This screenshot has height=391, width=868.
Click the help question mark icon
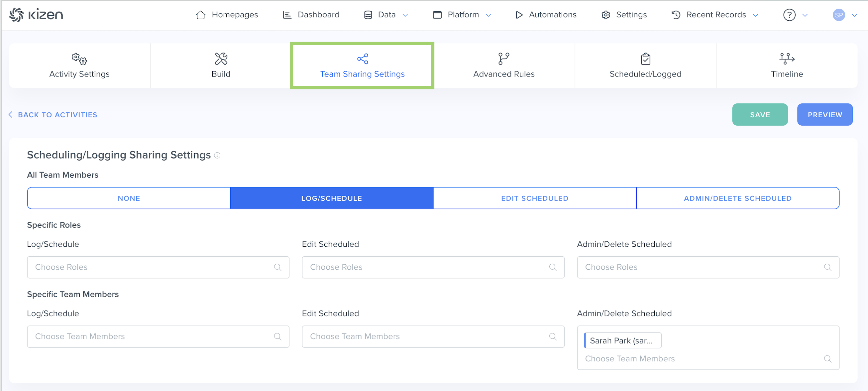tap(789, 15)
